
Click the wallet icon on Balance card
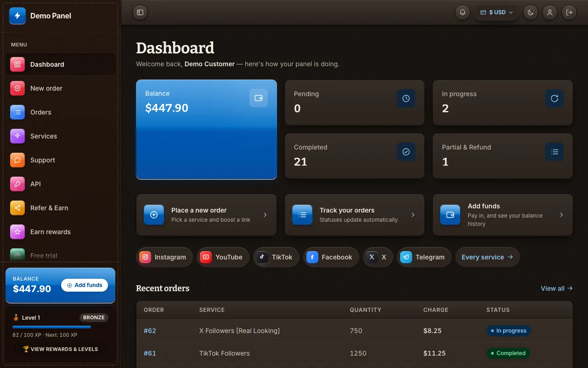tap(259, 98)
